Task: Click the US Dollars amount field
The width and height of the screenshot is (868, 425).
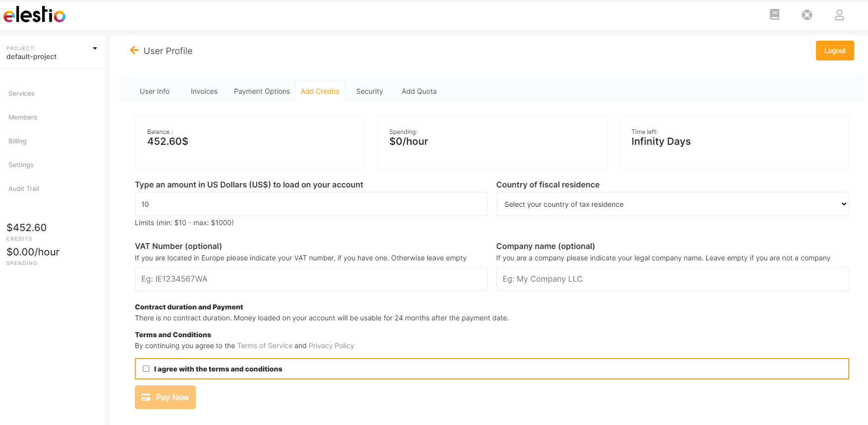Action: 311,204
